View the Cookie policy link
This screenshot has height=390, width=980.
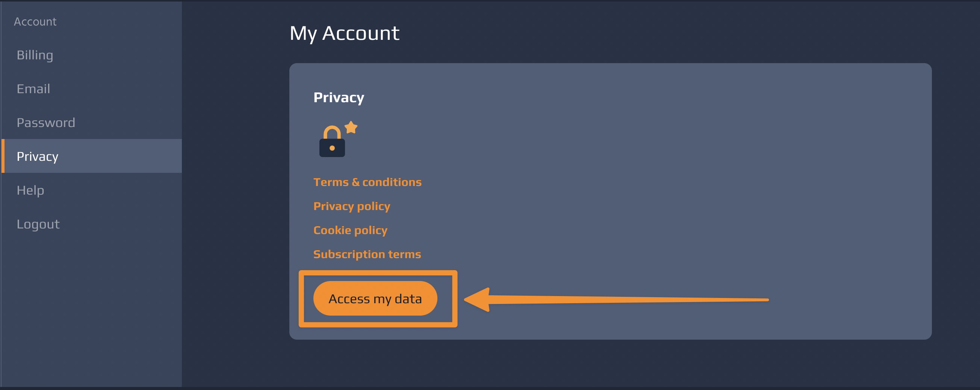pos(350,230)
